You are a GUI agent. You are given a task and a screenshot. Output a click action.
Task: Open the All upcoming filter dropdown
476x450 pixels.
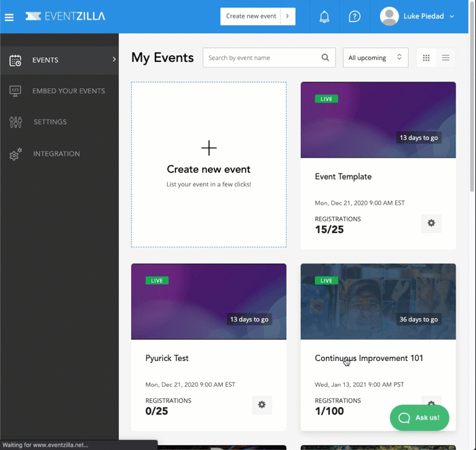[376, 58]
